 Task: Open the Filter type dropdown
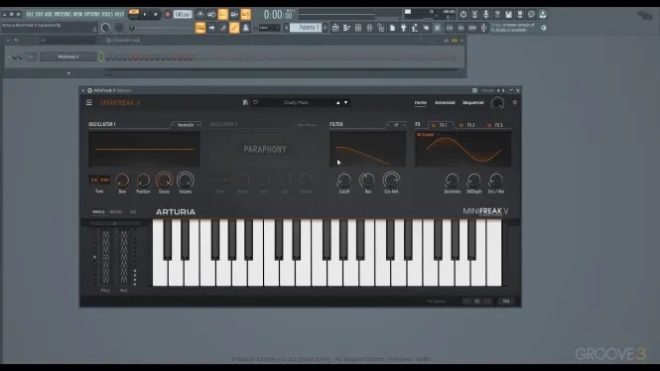pyautogui.click(x=396, y=125)
